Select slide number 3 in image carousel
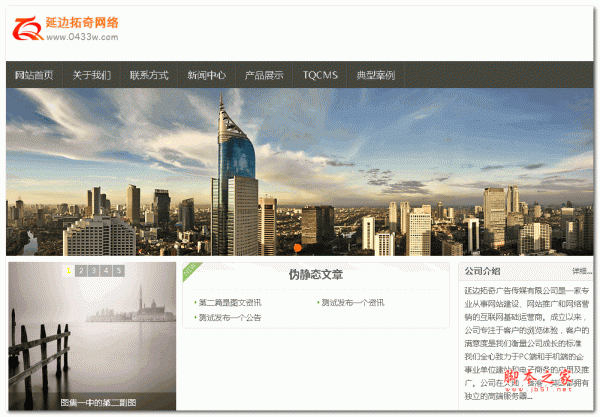This screenshot has width=600, height=417. (x=93, y=271)
